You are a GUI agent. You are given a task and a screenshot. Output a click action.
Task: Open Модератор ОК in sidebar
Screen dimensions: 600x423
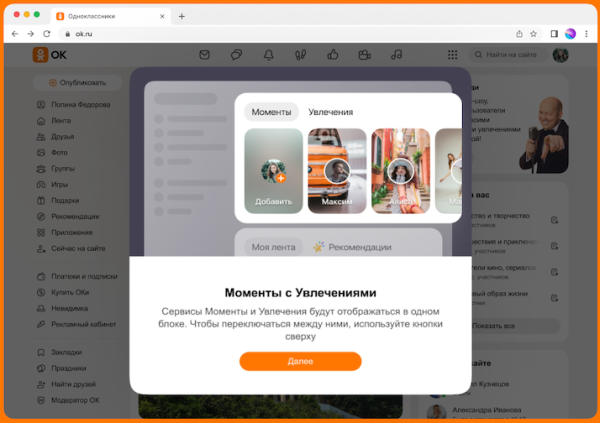coord(68,400)
